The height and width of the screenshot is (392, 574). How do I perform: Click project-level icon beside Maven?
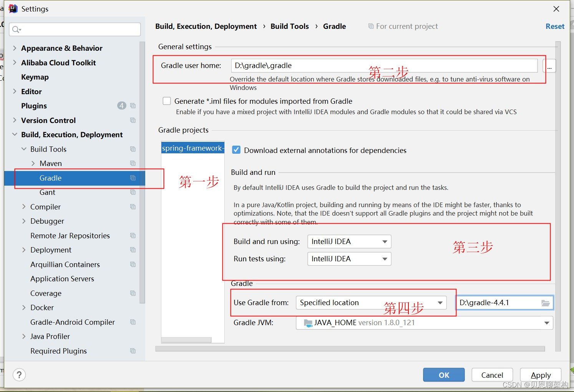point(133,163)
